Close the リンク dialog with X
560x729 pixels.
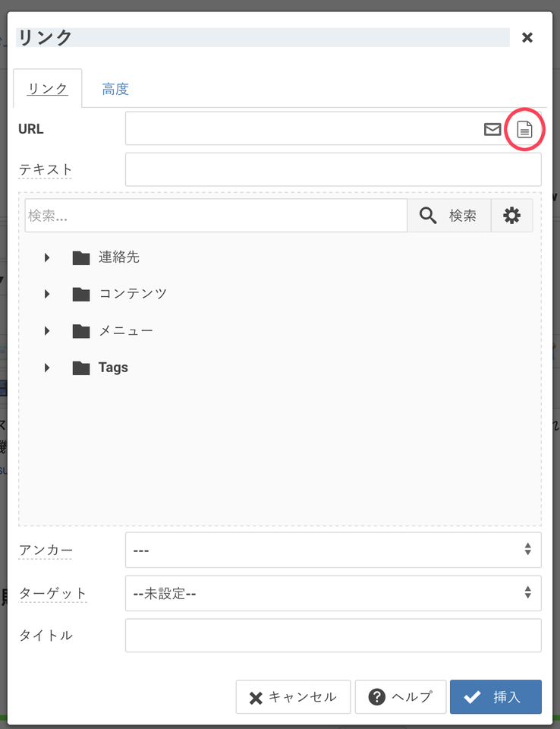coord(527,37)
